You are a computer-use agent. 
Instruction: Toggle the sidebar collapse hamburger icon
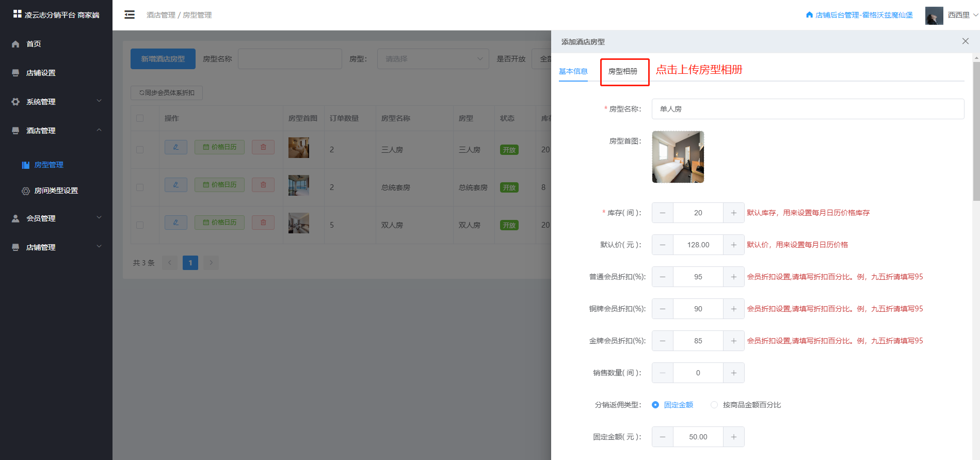click(130, 14)
